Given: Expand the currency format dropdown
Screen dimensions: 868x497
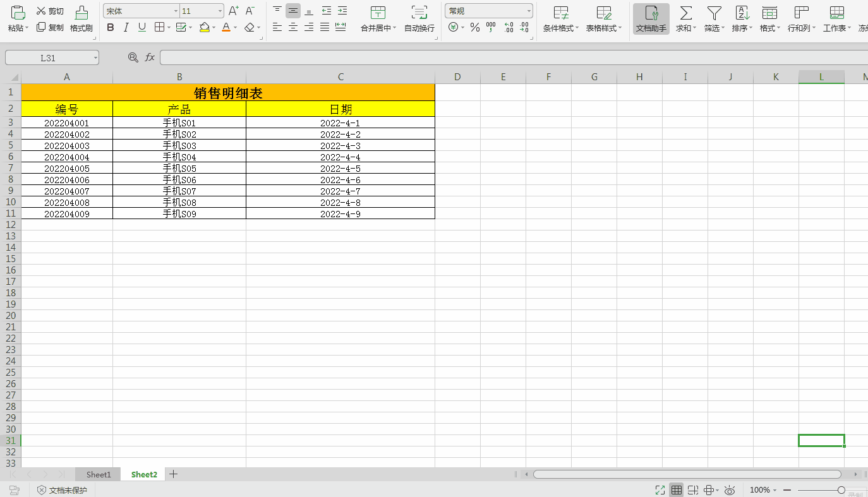Looking at the screenshot, I should pyautogui.click(x=462, y=27).
